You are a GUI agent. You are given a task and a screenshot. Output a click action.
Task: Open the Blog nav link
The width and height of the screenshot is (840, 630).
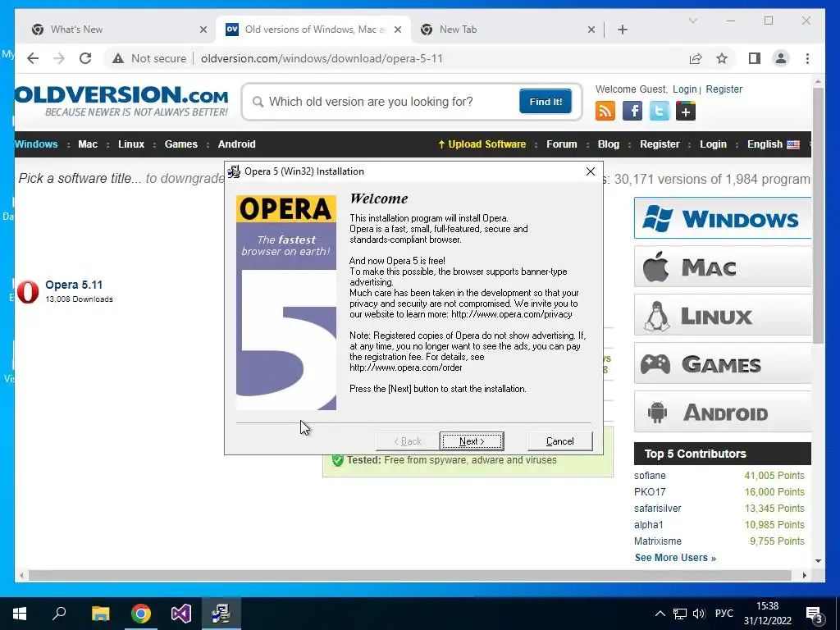tap(608, 144)
